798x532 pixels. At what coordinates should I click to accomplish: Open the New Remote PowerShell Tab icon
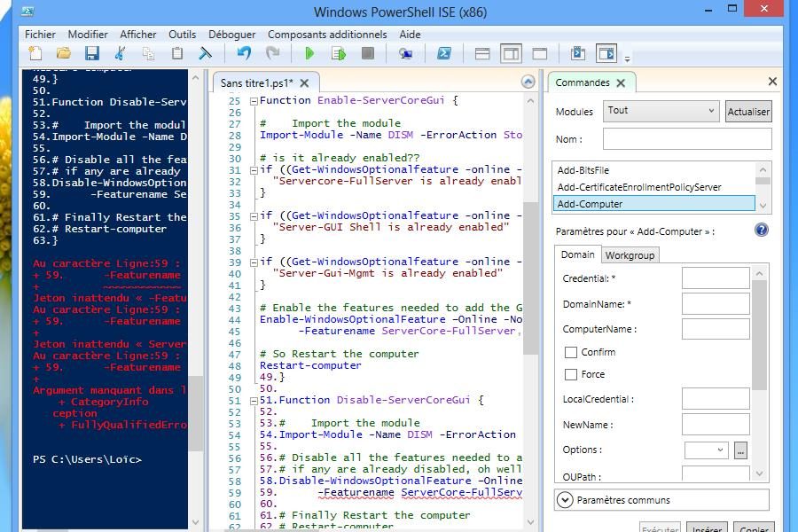click(405, 54)
